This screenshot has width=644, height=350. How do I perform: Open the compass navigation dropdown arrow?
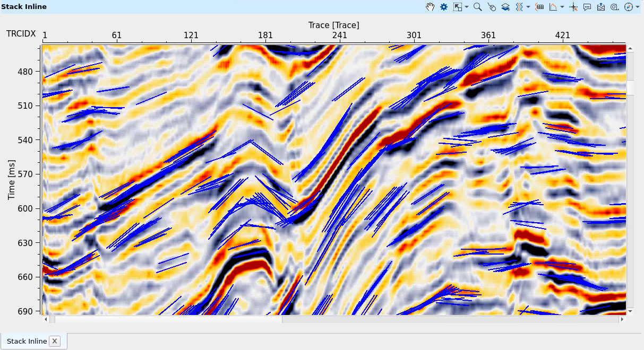(x=637, y=7)
